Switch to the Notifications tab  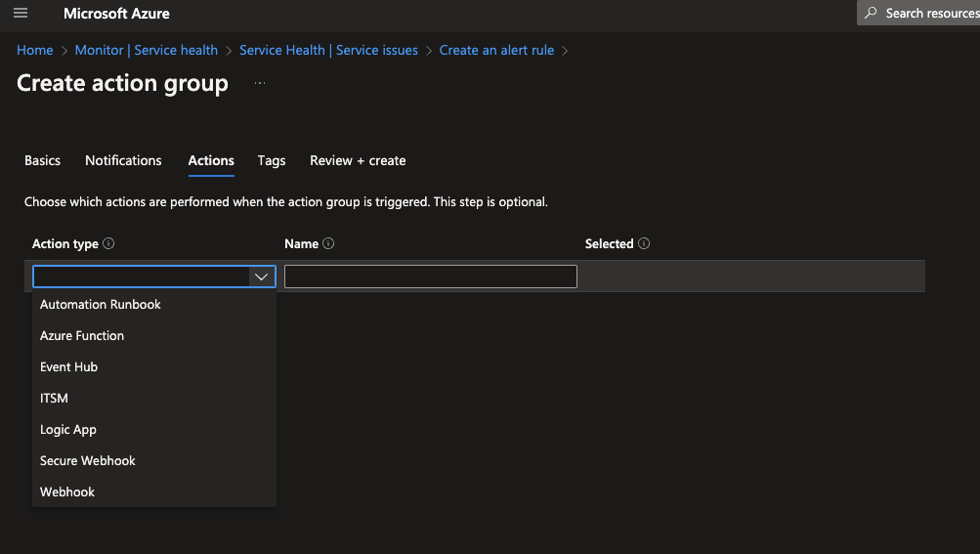tap(123, 160)
